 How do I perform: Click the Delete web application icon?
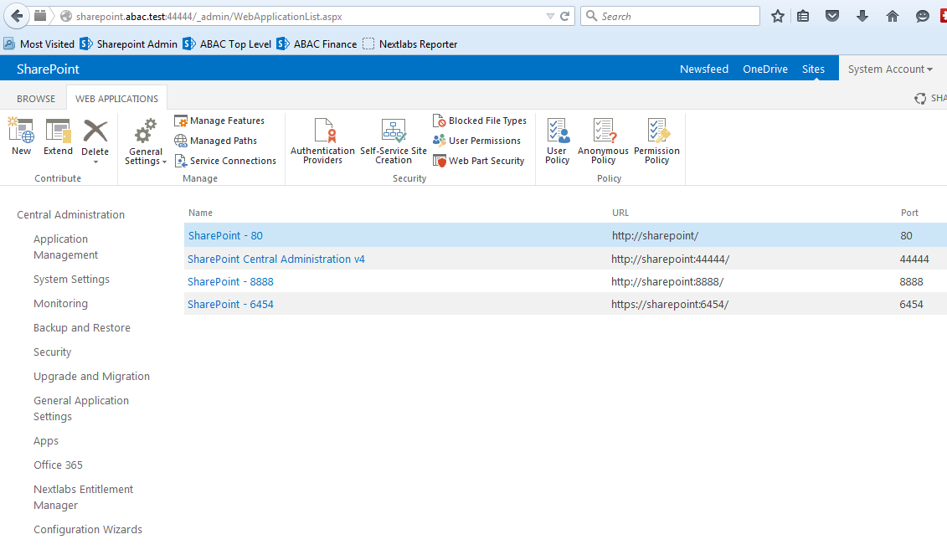pyautogui.click(x=95, y=131)
